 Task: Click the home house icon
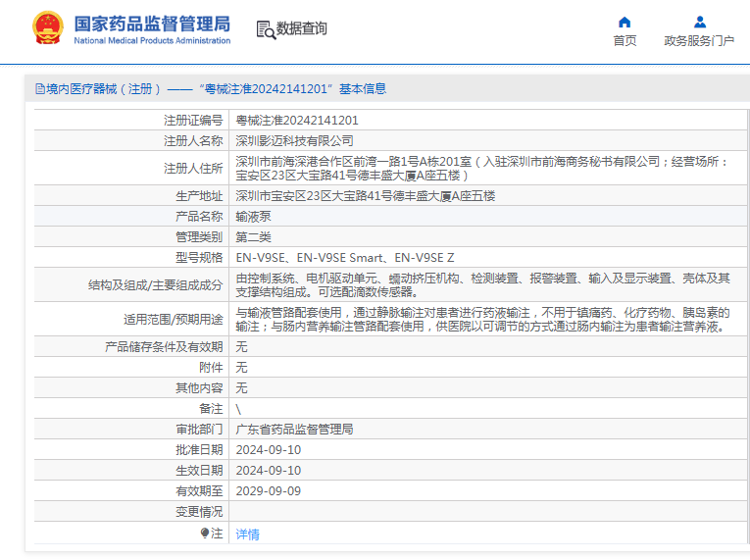coord(625,22)
